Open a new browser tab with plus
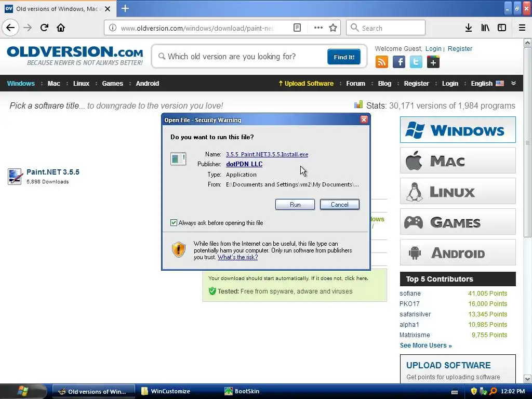532x399 pixels. 125,8
